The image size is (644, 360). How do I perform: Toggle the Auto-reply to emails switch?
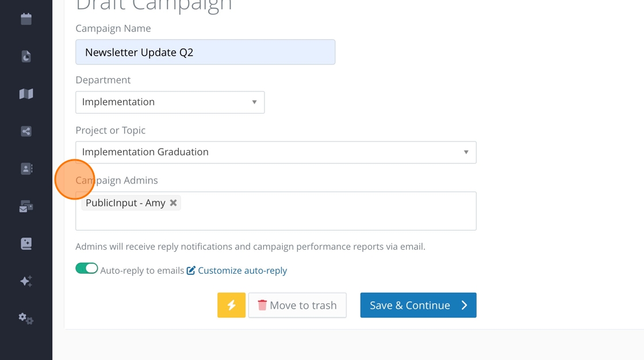click(x=87, y=269)
